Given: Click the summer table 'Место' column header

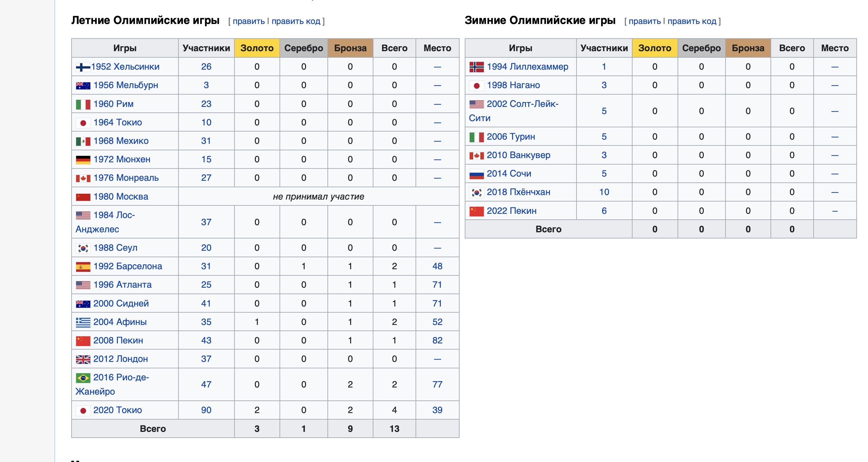Looking at the screenshot, I should click(x=437, y=48).
